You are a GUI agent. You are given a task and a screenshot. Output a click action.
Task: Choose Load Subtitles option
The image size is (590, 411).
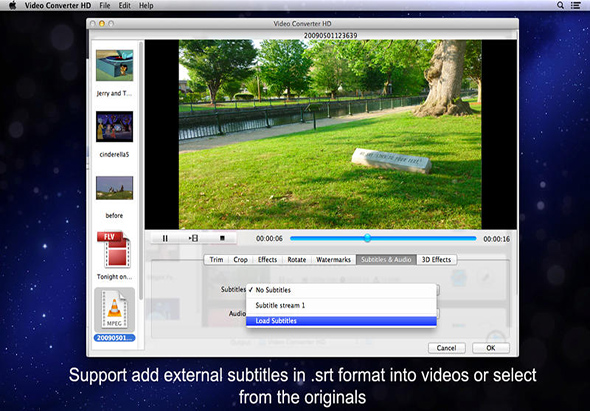point(341,321)
